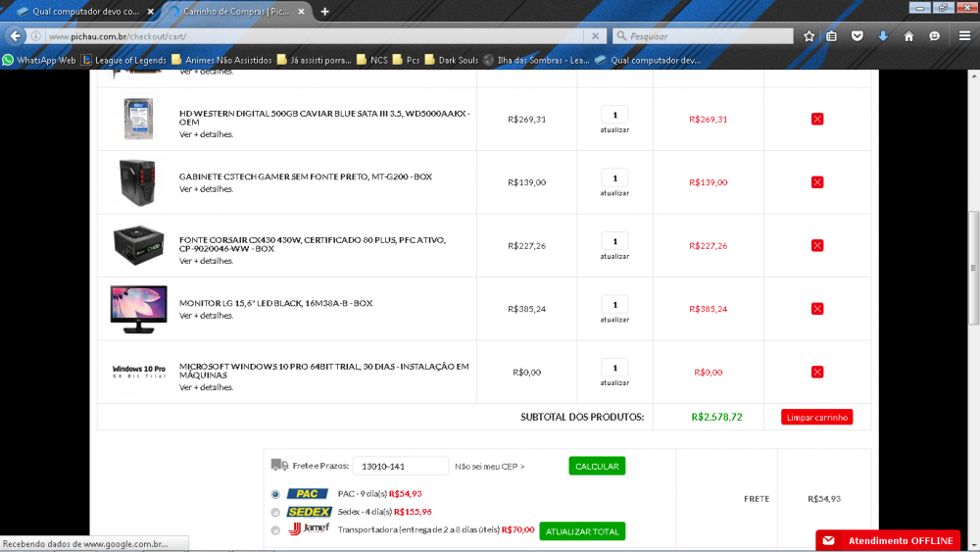
Task: Click 'Ver + detalhes' under Gabinete C3Tech
Action: click(206, 189)
